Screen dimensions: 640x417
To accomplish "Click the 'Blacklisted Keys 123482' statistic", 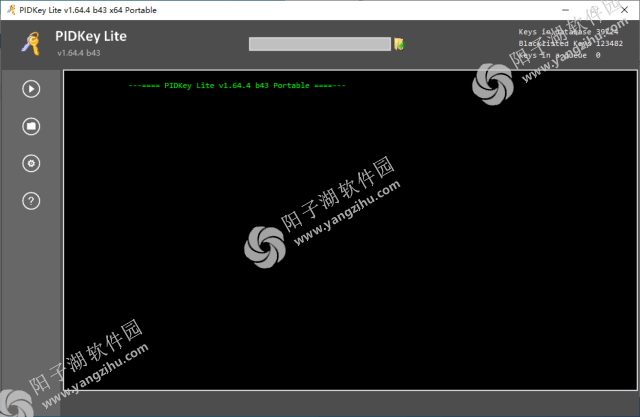I will (571, 43).
